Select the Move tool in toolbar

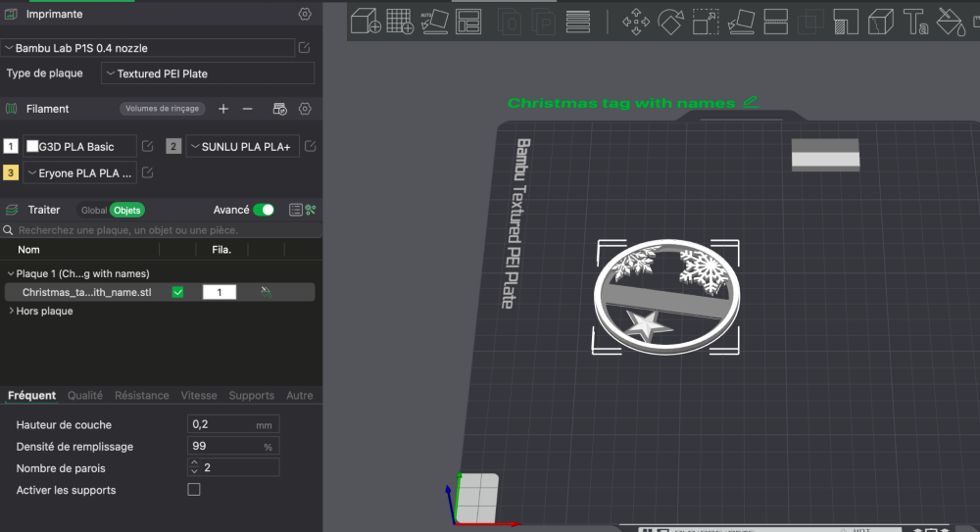pos(636,22)
